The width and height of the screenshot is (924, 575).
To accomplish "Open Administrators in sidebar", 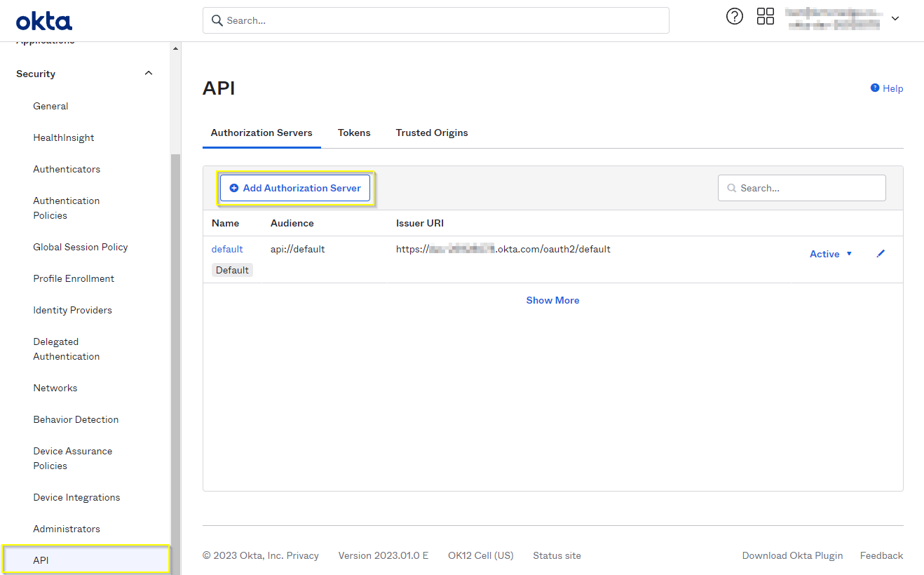I will coord(67,529).
